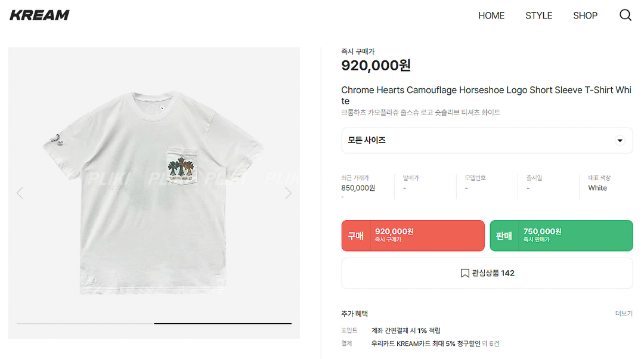Click the Chrome Hearts product title
Screen dimensions: 644x359
click(x=486, y=95)
